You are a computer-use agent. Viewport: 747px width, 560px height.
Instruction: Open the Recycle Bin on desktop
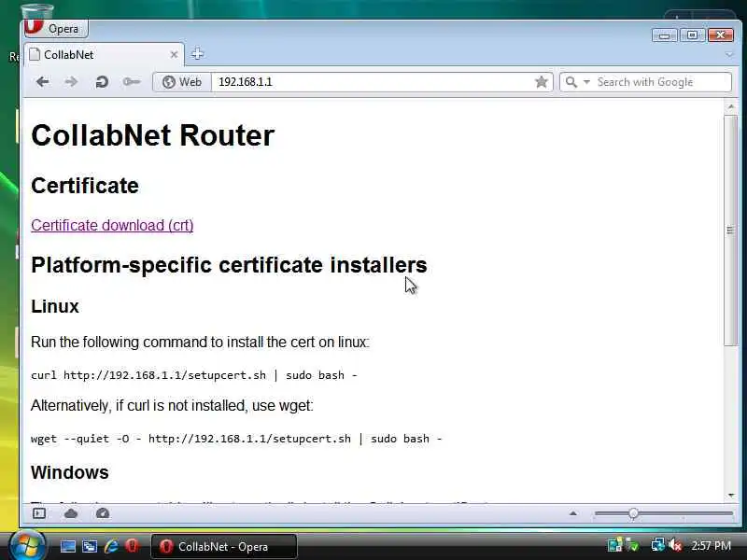coord(36,12)
